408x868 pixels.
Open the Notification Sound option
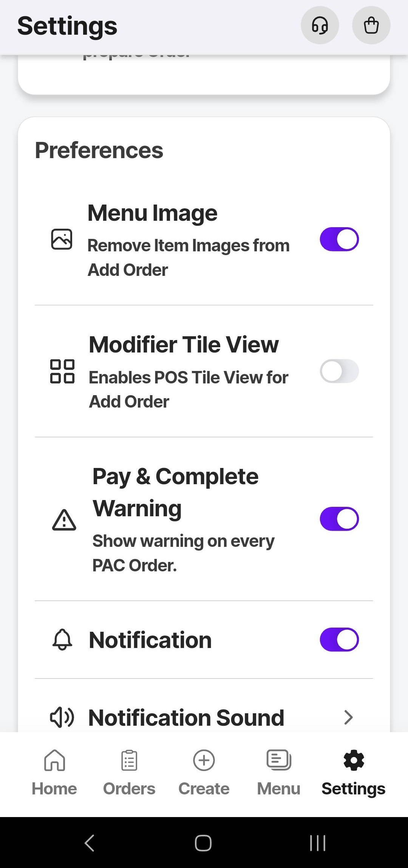(x=186, y=717)
